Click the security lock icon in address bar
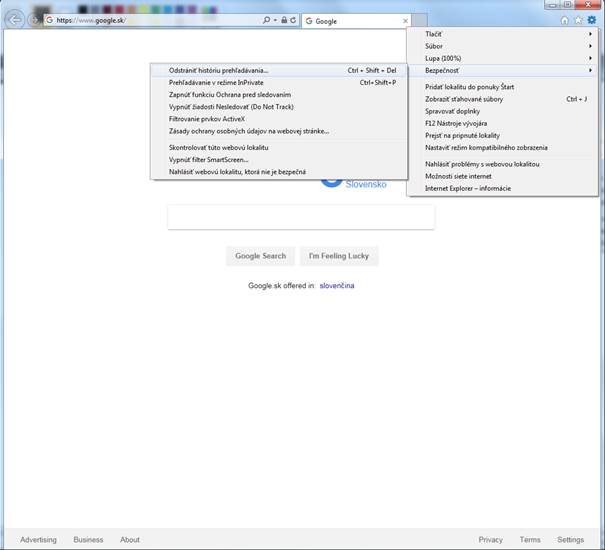 pos(284,20)
